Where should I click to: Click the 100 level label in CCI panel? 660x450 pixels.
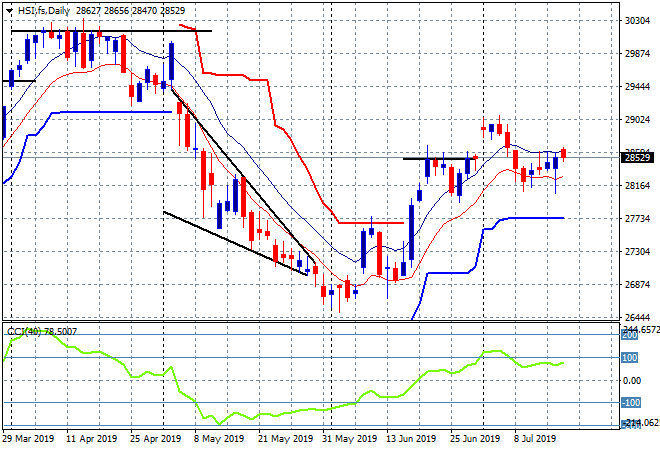[x=630, y=358]
